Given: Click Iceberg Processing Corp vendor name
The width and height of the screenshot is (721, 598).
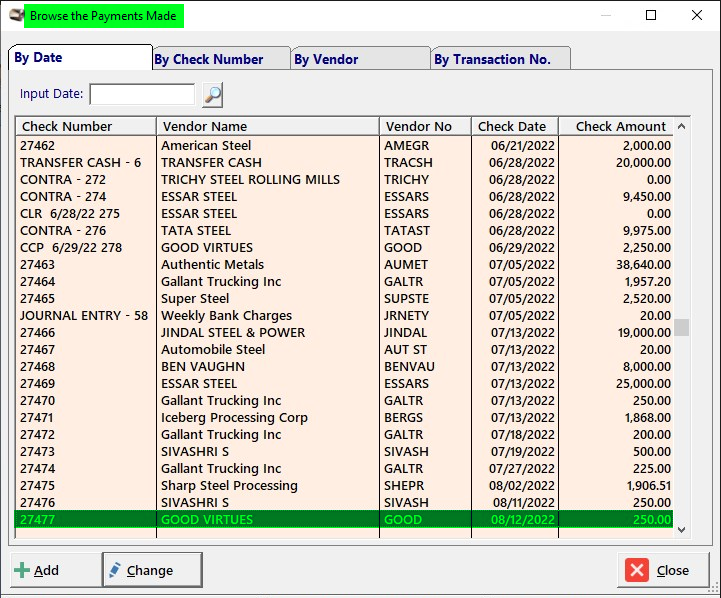Looking at the screenshot, I should (234, 418).
